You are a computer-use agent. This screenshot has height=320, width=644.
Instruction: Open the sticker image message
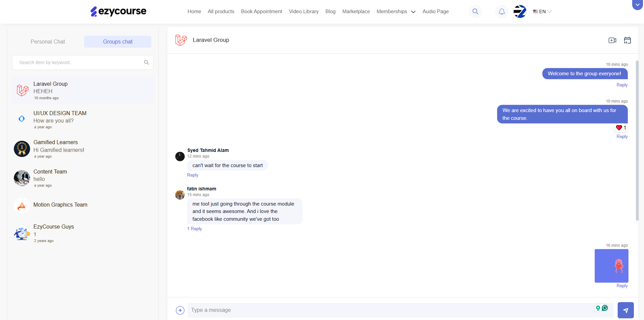tap(611, 266)
